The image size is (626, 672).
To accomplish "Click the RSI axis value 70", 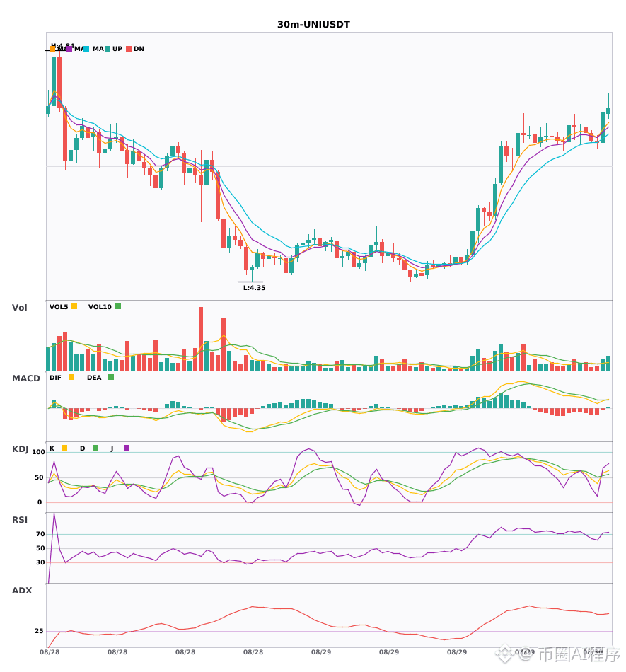I will click(40, 534).
